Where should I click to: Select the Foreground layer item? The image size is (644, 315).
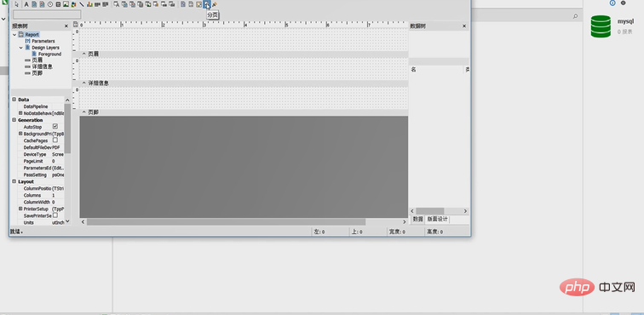coord(49,54)
